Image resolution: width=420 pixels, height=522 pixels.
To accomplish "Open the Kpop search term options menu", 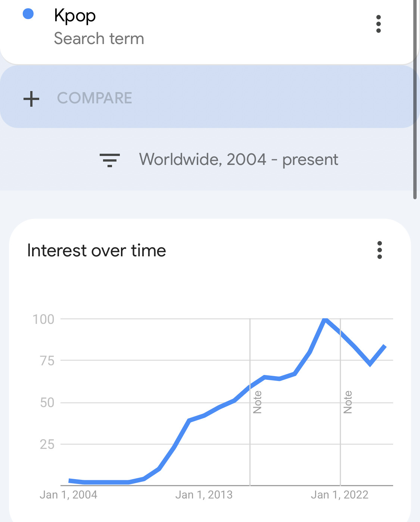I will (x=379, y=24).
